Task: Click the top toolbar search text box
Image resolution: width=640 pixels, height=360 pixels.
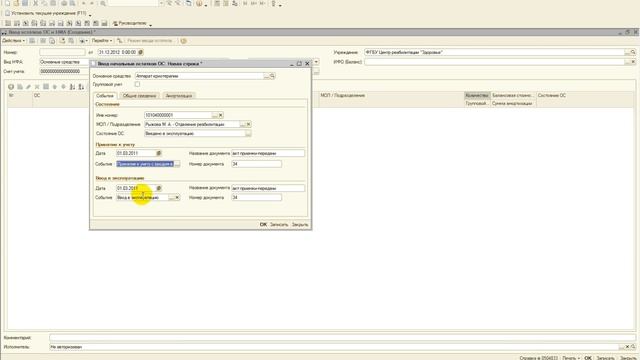Action: pos(133,3)
